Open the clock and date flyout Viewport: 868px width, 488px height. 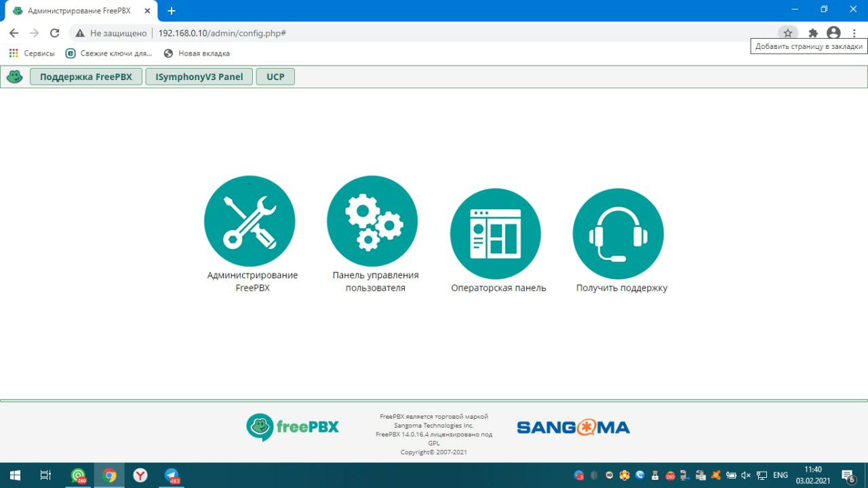point(812,475)
